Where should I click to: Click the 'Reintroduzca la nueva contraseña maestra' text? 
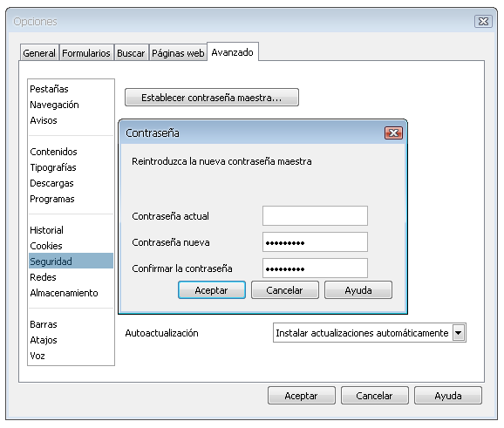pos(221,161)
